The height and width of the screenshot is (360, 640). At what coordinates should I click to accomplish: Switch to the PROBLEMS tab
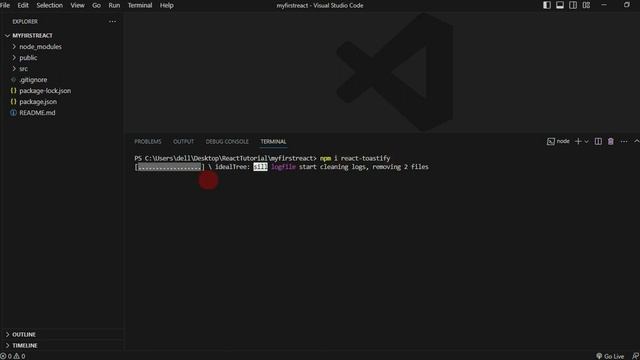click(148, 142)
